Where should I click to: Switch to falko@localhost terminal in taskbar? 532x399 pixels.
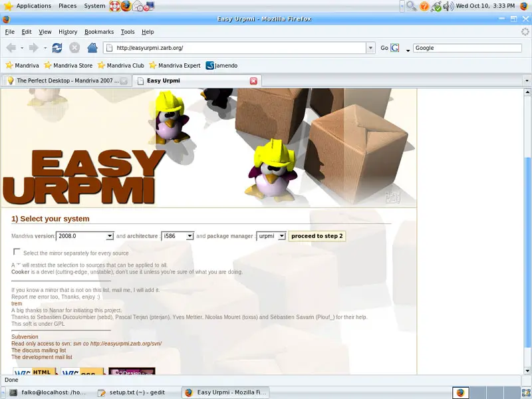[x=47, y=392]
